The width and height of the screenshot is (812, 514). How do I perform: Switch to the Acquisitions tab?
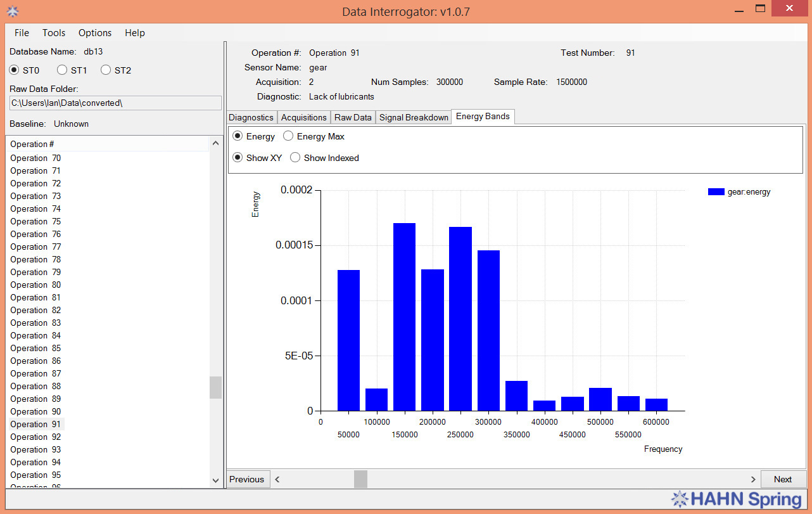304,117
